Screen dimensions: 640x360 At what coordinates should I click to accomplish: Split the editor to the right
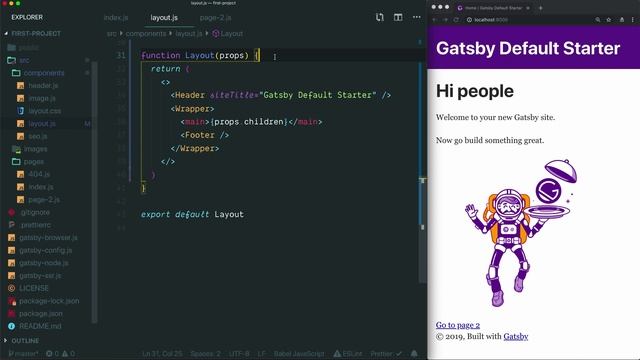(x=398, y=17)
